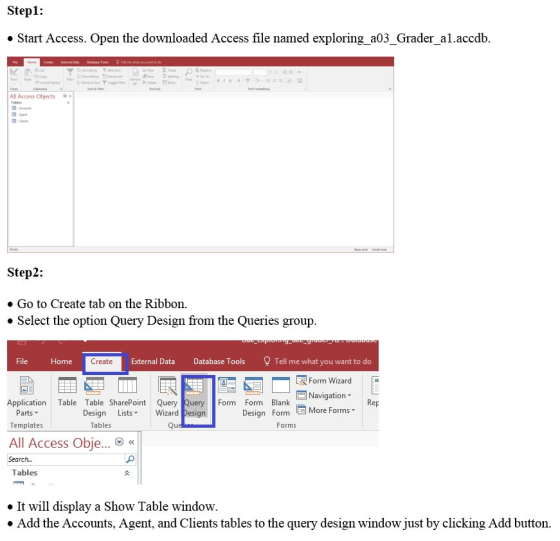Viewport: 560px width, 541px height.
Task: Click the Find magnifier icon in upper screenshot
Action: (189, 72)
